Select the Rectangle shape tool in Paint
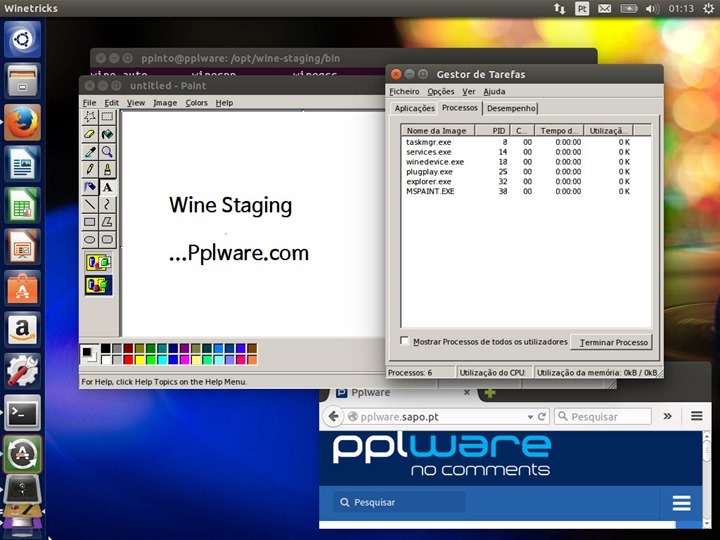Viewport: 720px width, 540px height. coord(90,222)
